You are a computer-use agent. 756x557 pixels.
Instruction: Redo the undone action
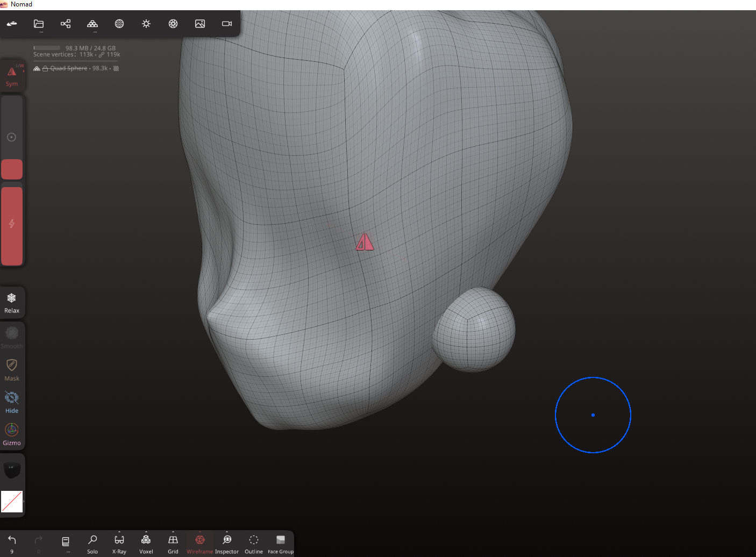[x=39, y=544]
